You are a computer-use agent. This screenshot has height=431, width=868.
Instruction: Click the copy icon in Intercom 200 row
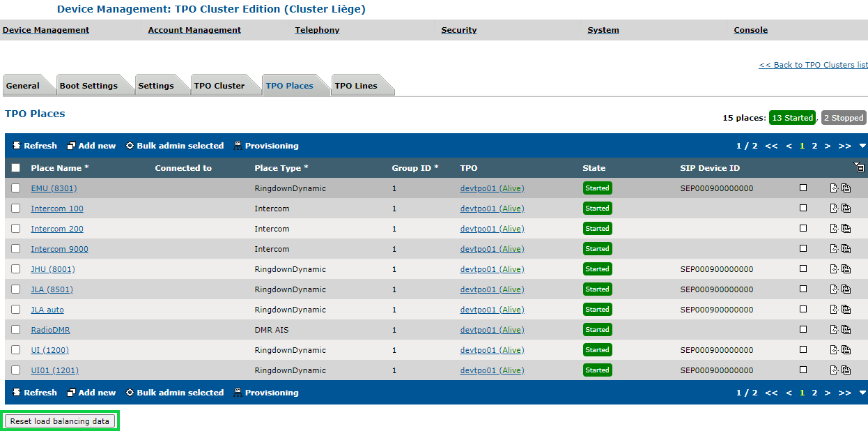(846, 229)
